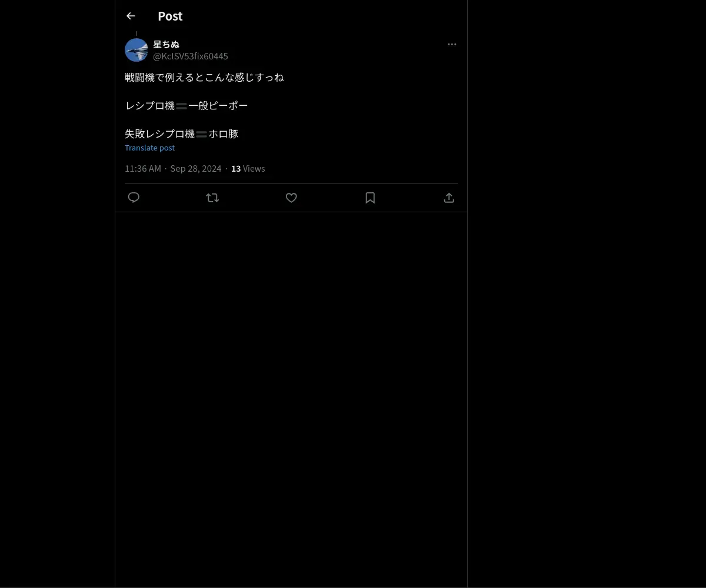
Task: Go back using the left arrow
Action: point(131,16)
